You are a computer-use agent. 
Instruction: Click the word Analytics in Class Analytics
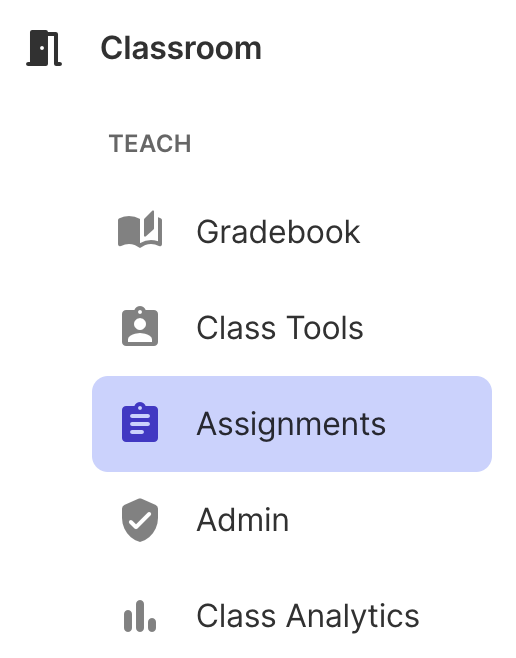353,616
